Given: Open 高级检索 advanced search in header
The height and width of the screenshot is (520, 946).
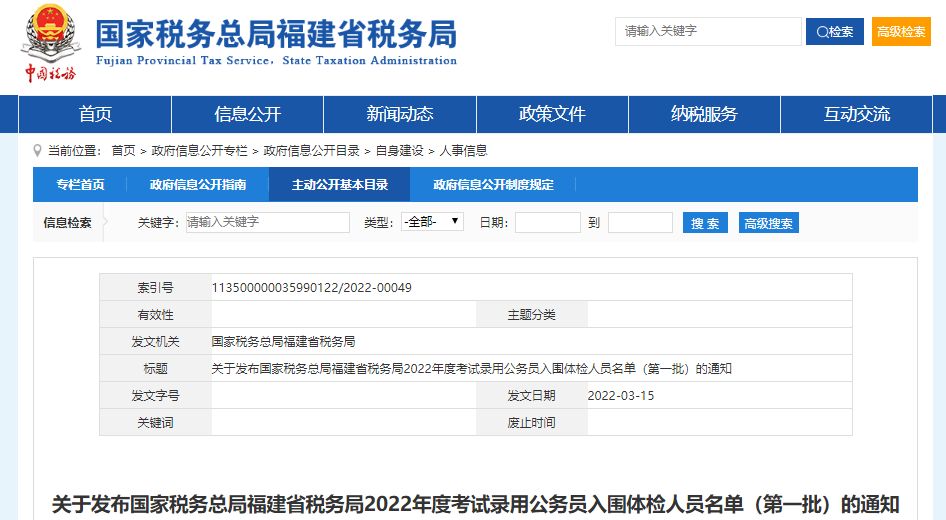Looking at the screenshot, I should 901,31.
